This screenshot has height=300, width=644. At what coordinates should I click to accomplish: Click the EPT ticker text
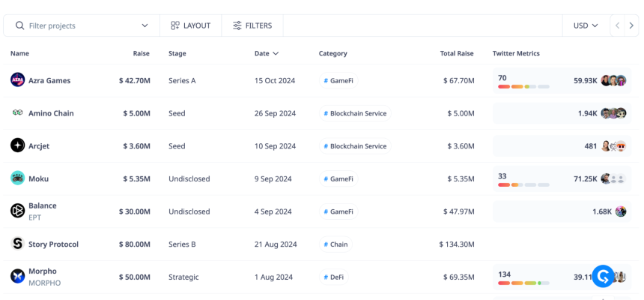[x=35, y=217]
